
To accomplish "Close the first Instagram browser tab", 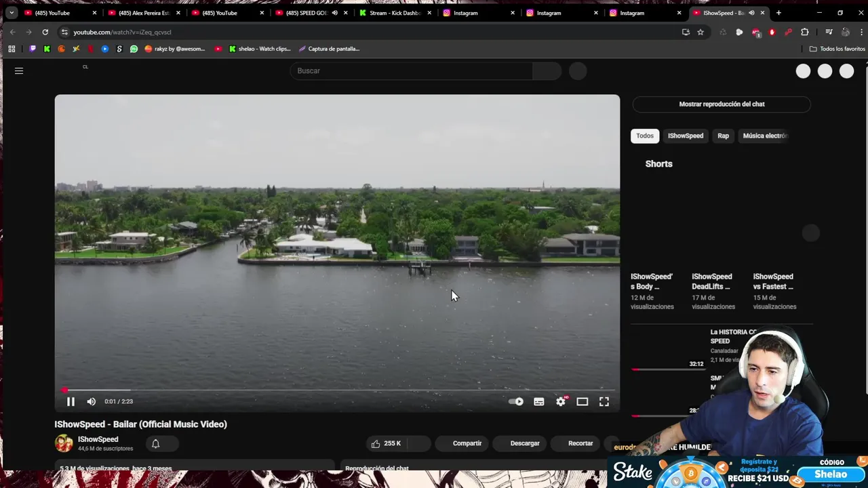I will point(512,13).
